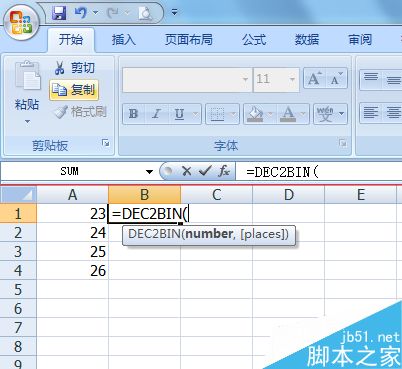This screenshot has width=402, height=369.
Task: Toggle underline formatting
Action: [179, 114]
